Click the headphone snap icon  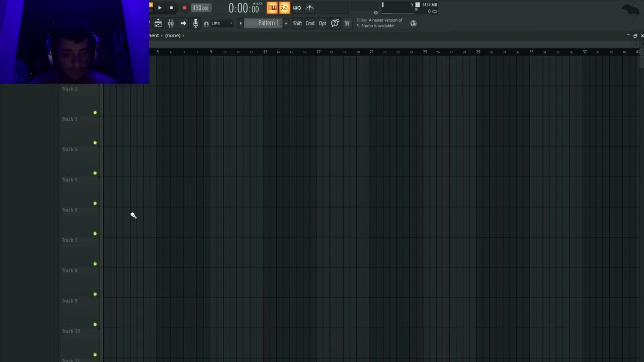tap(206, 24)
